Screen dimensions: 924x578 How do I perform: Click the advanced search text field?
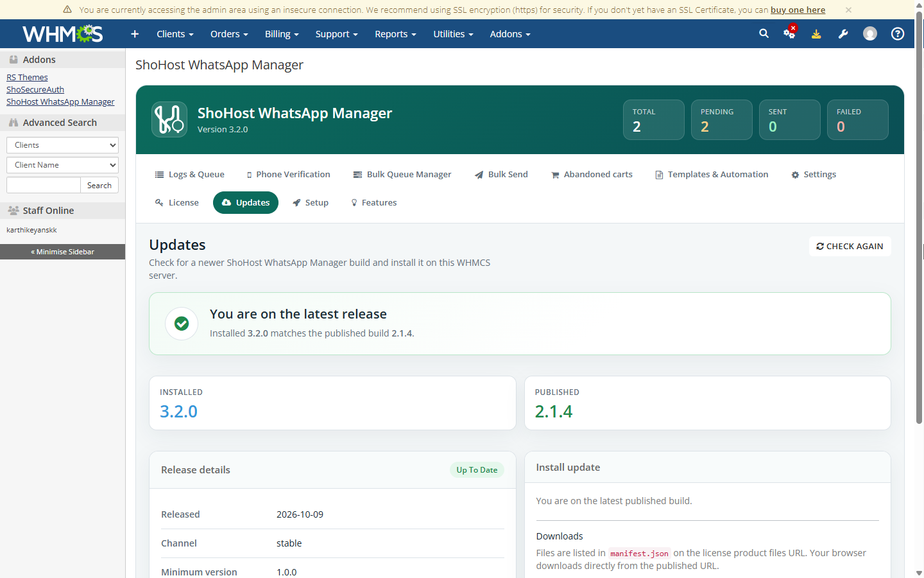click(44, 186)
